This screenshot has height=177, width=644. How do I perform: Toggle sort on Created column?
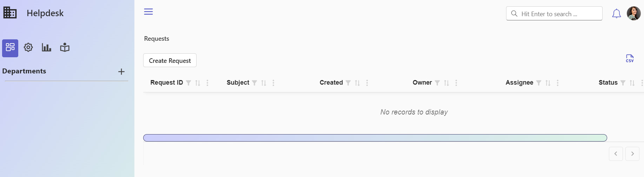358,83
